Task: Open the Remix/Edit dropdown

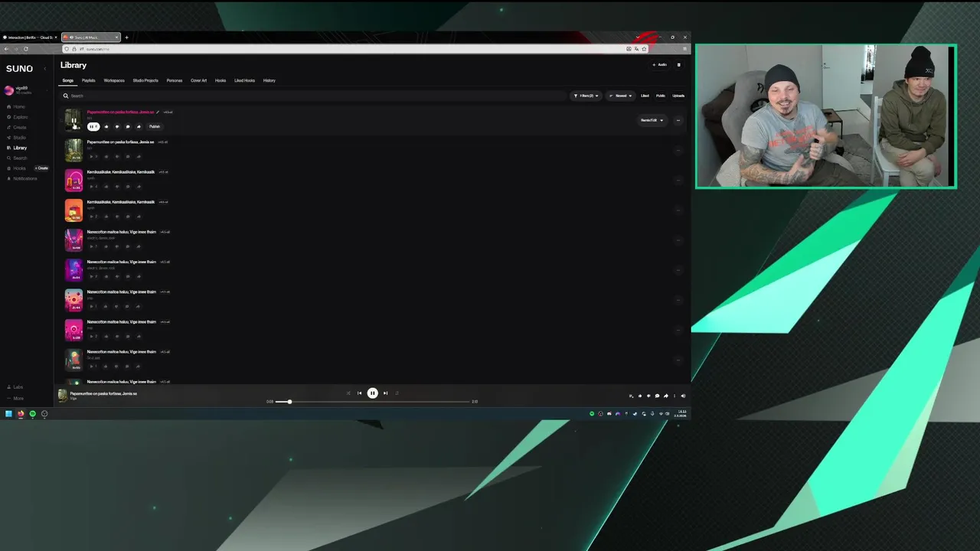Action: pyautogui.click(x=652, y=120)
